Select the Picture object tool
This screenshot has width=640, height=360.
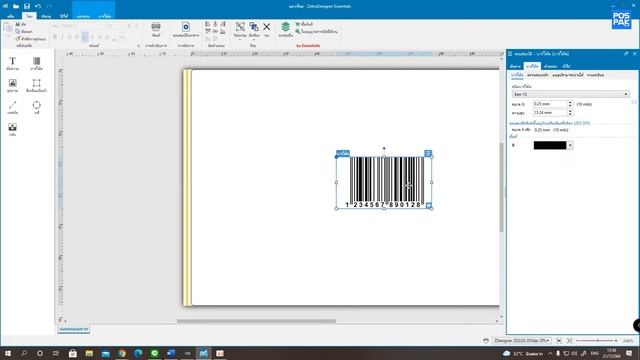12,85
